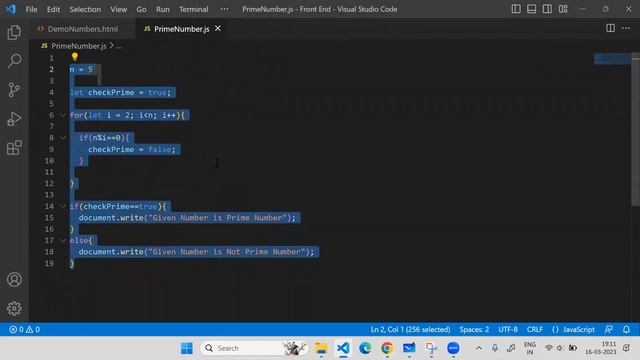Open the taskbar clock and date
Image resolution: width=640 pixels, height=360 pixels.
pos(600,348)
